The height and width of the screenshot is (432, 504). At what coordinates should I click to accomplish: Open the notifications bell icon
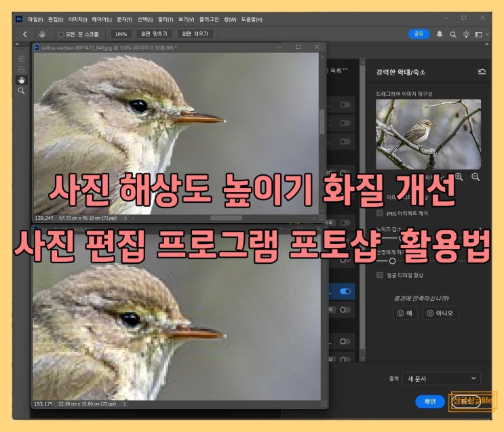point(440,34)
